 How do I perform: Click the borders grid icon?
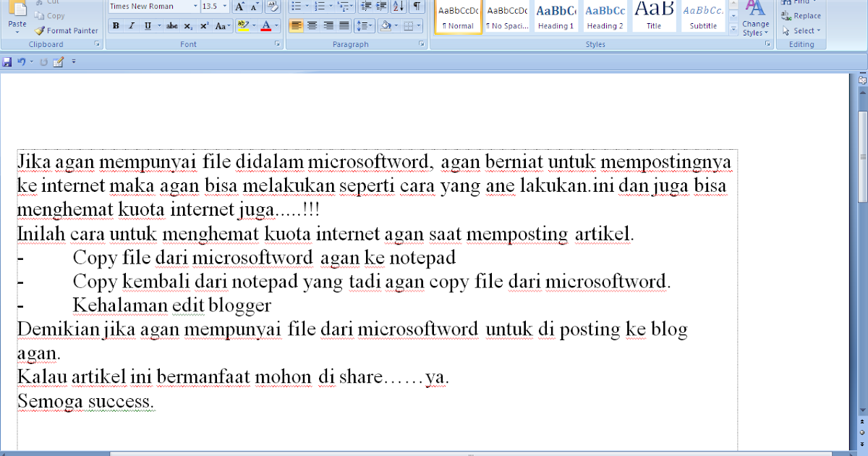coord(409,25)
